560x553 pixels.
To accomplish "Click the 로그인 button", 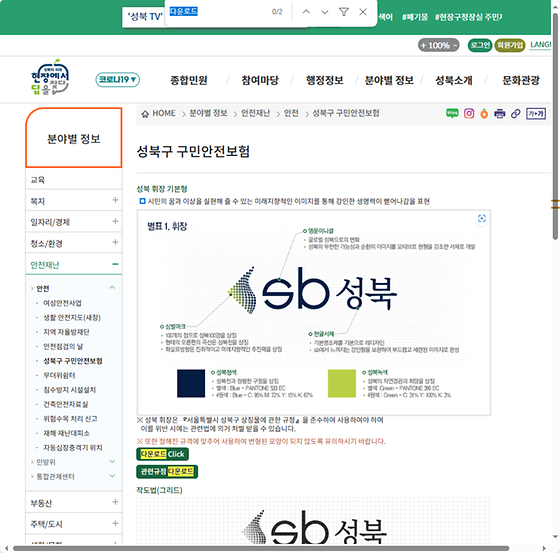I will [480, 45].
